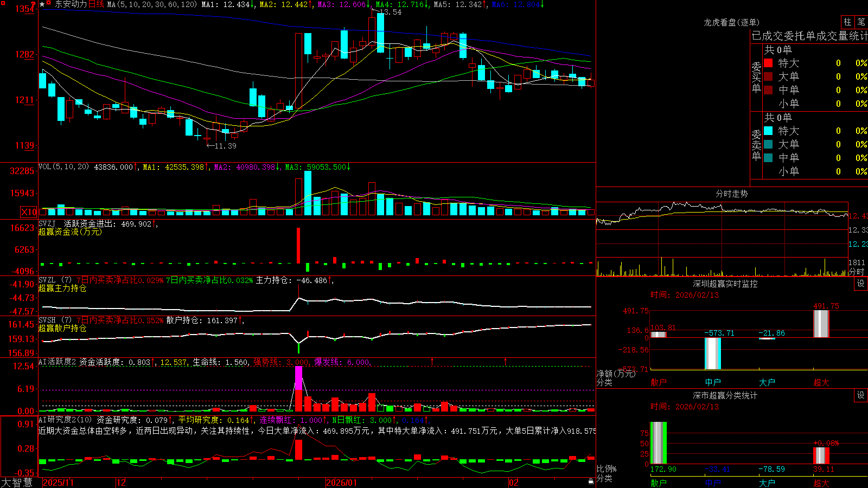The image size is (868, 488).
Task: Click the magenta AI活跃度 spike bar
Action: pyautogui.click(x=298, y=378)
